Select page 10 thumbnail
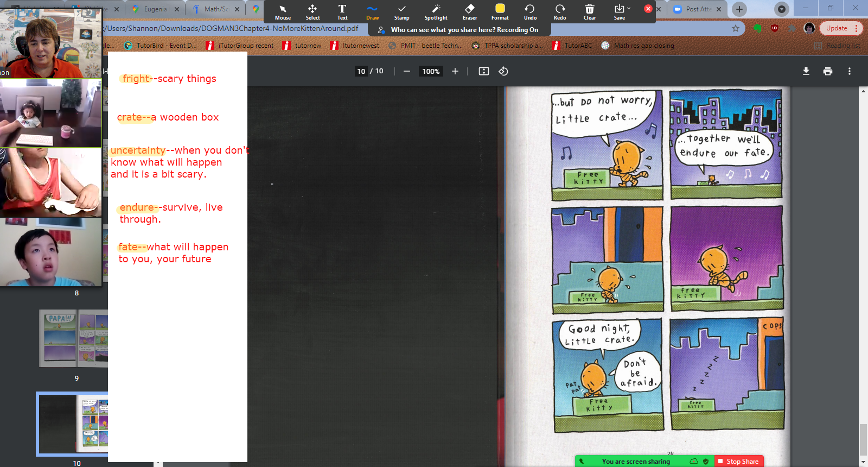Screen dimensions: 868x467 point(73,424)
